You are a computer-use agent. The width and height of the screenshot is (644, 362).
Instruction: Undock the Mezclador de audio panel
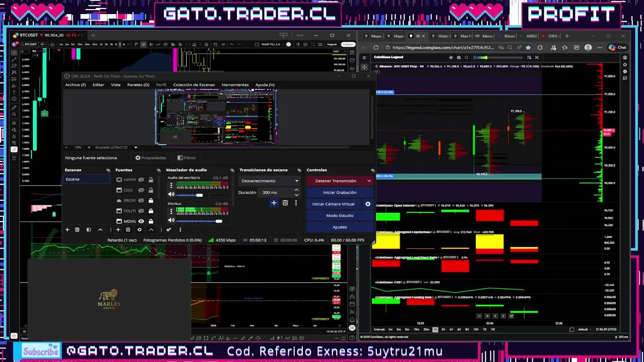[232, 170]
